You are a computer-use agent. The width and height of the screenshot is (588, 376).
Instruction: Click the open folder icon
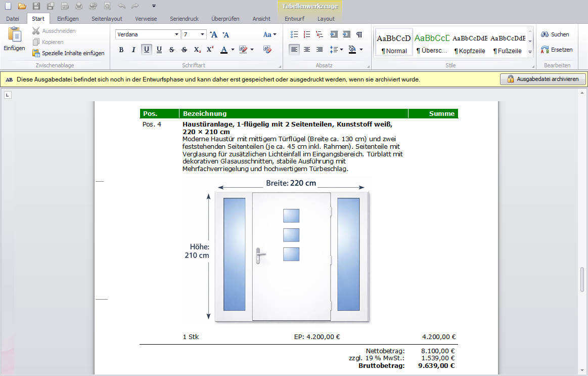tap(22, 6)
